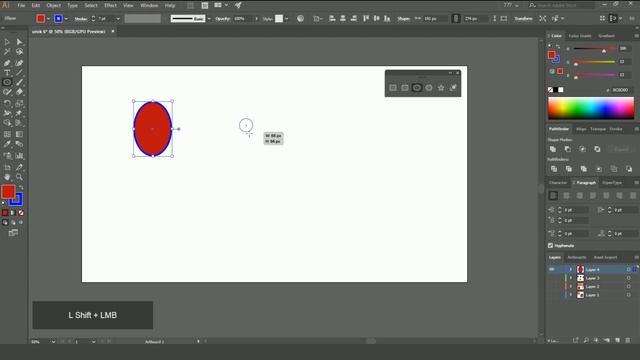Screen dimensions: 640x360
Task: Select the Eraser tool
Action: tap(19, 92)
